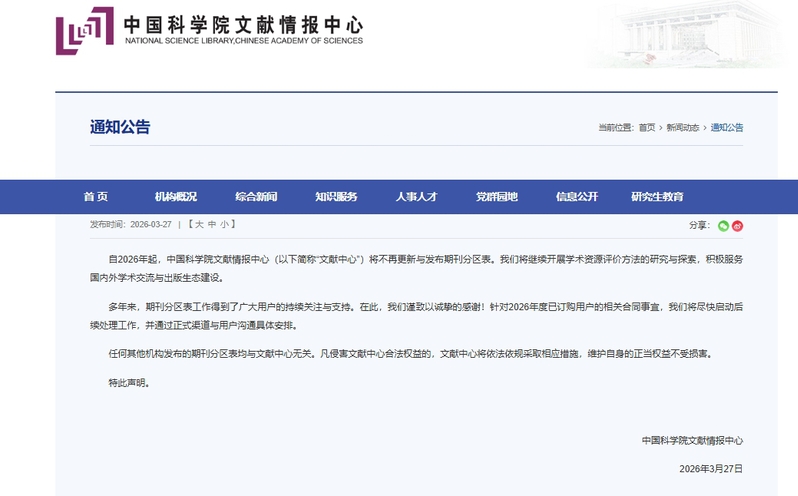Share the notice via WeChat icon

(724, 226)
